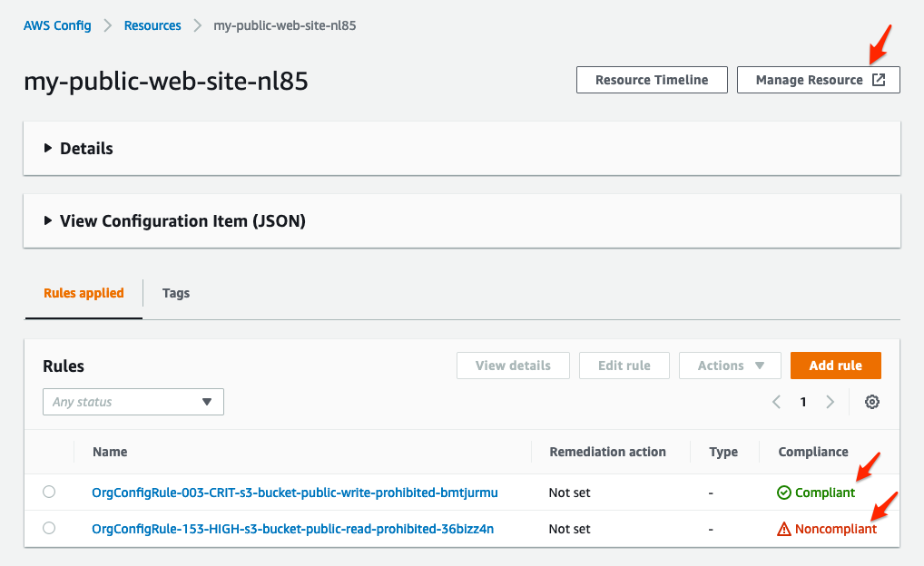
Task: Open the AWS Config breadcrumb link
Action: coord(57,26)
